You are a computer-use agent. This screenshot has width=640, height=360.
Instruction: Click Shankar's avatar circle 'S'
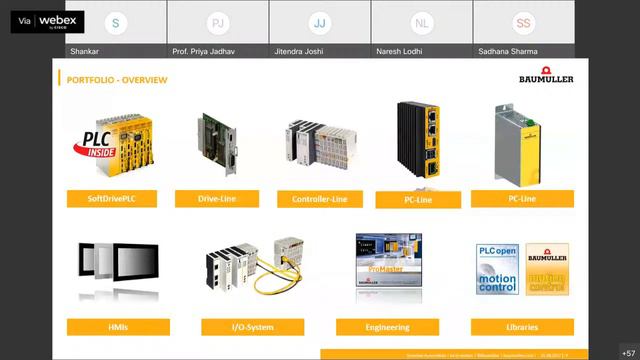116,23
